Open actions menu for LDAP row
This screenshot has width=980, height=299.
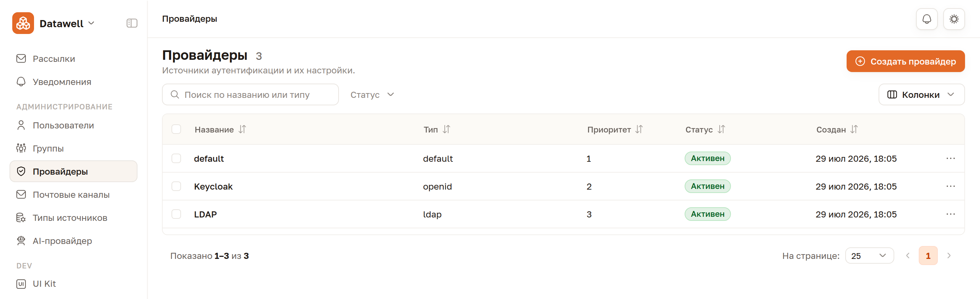[950, 214]
